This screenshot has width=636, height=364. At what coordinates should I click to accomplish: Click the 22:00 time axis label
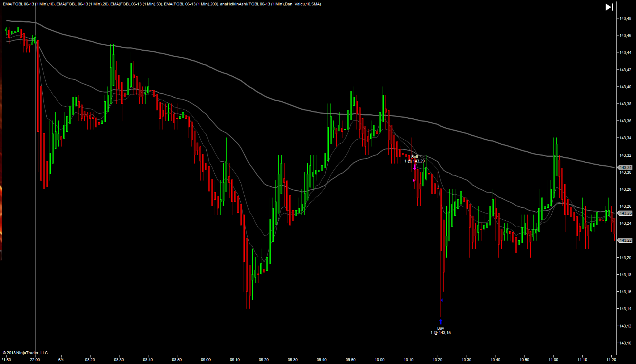(35, 360)
